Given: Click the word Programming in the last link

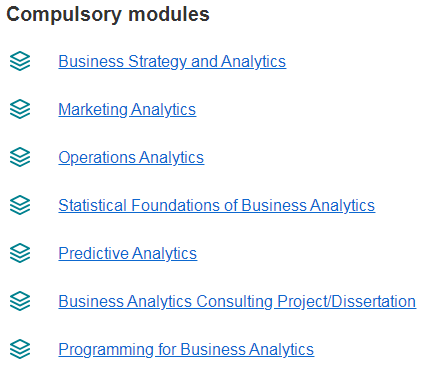Looking at the screenshot, I should click(106, 350).
